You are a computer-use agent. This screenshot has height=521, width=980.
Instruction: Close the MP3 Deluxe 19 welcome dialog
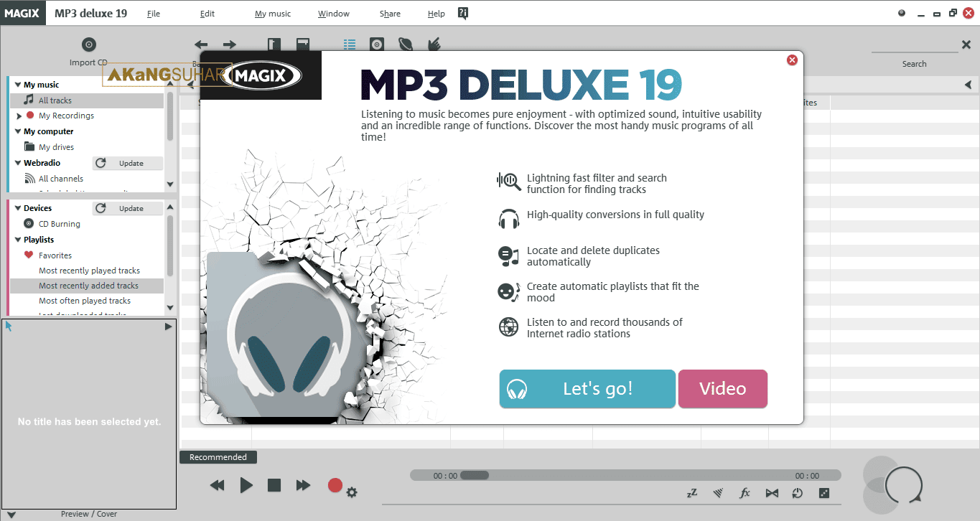793,60
